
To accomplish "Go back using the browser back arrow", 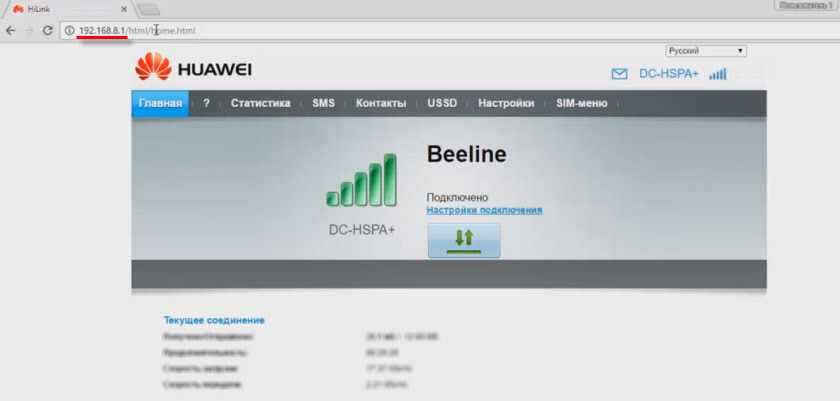I will point(10,30).
